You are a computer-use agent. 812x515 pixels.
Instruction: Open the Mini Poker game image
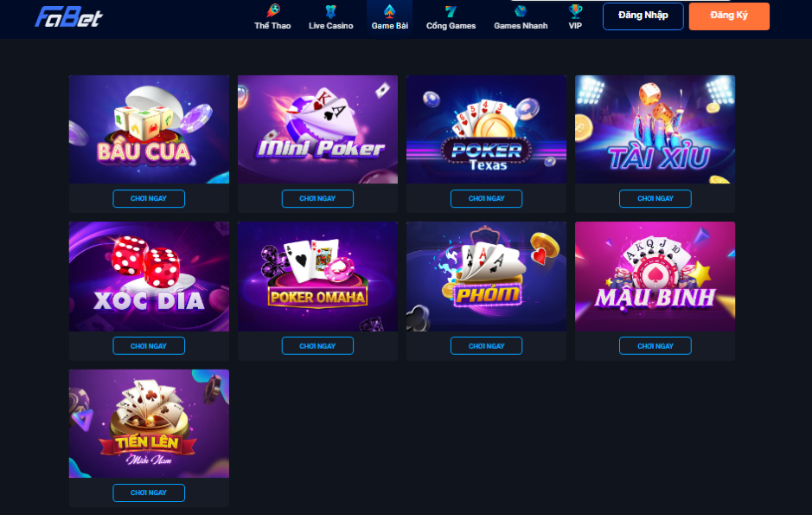coord(318,129)
